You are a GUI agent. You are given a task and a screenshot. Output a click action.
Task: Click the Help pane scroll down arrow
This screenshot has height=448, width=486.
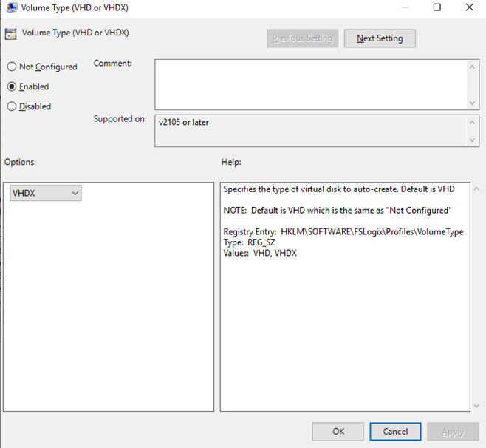click(475, 404)
